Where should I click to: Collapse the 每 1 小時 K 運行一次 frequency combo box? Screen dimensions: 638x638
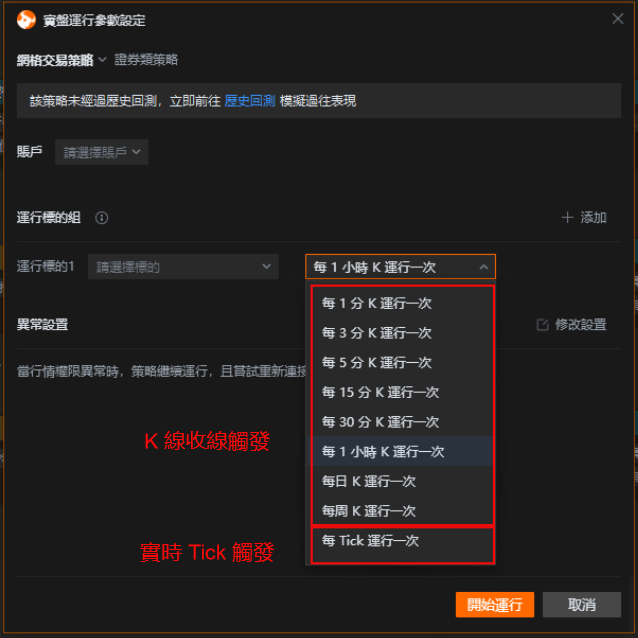pyautogui.click(x=400, y=267)
